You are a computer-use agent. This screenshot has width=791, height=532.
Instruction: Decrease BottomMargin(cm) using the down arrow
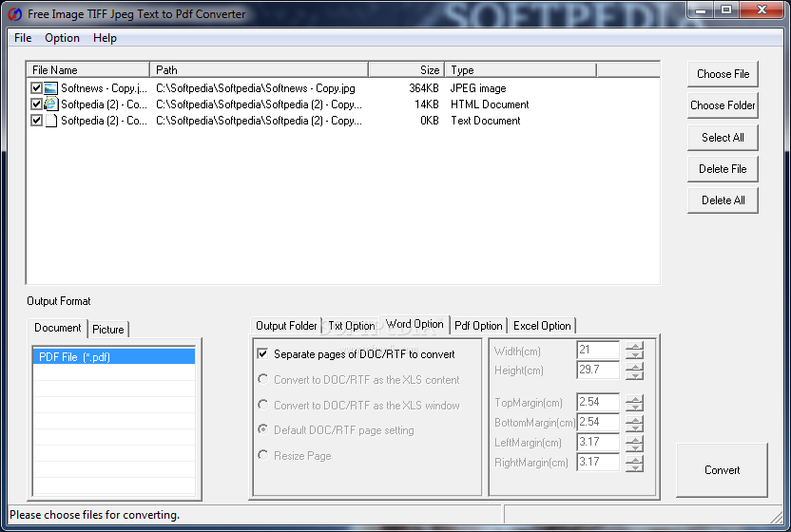coord(634,427)
